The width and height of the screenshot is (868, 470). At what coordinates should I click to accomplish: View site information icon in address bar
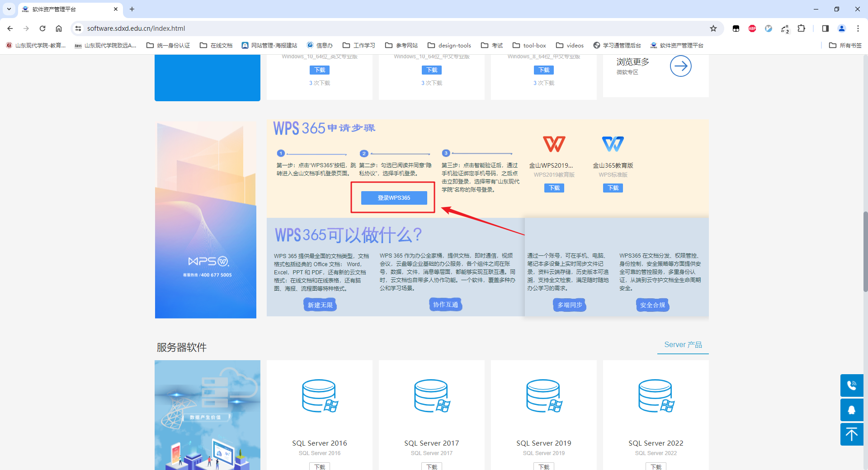pos(78,28)
